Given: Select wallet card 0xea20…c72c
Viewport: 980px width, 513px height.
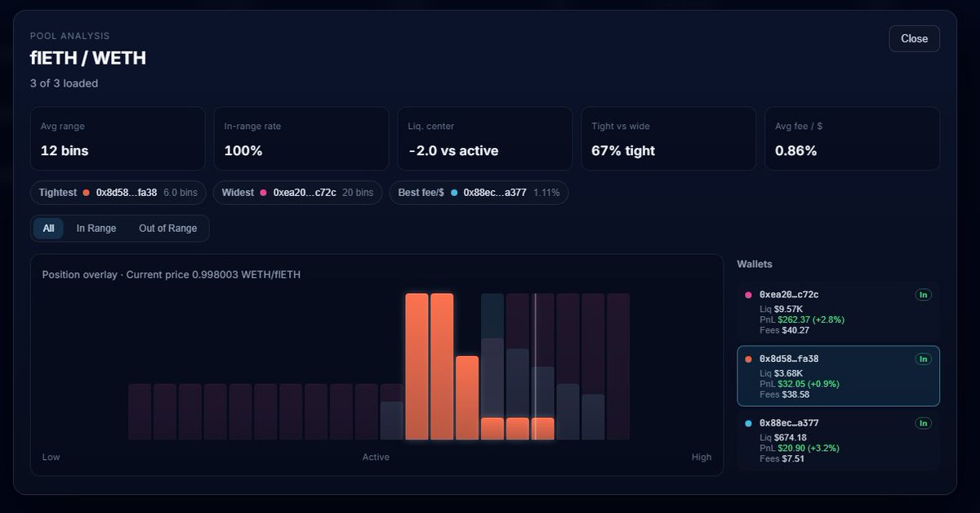Looking at the screenshot, I should click(x=838, y=312).
